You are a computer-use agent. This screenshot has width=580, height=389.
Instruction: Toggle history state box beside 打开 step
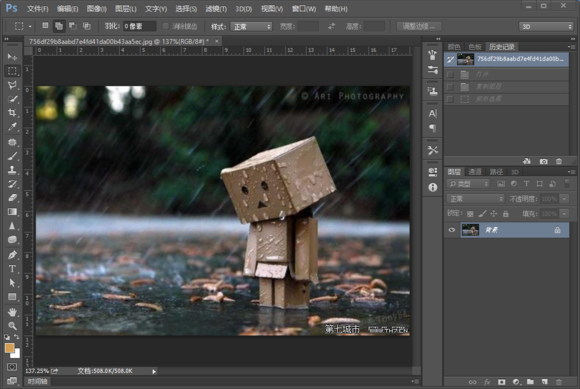pos(450,74)
